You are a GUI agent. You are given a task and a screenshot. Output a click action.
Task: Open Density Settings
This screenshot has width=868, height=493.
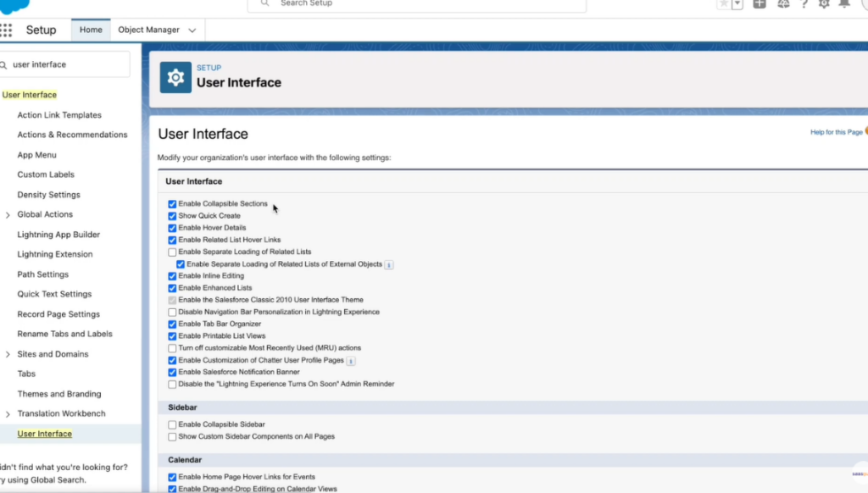48,195
